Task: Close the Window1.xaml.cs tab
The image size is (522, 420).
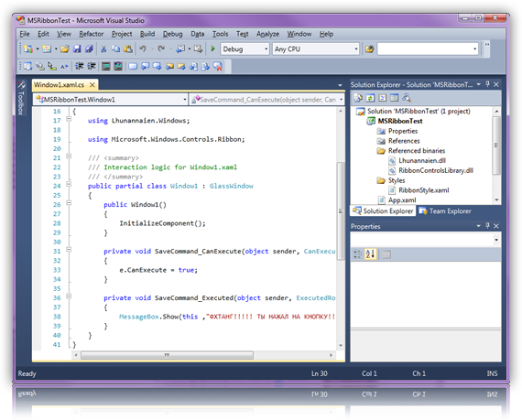Action: 92,85
